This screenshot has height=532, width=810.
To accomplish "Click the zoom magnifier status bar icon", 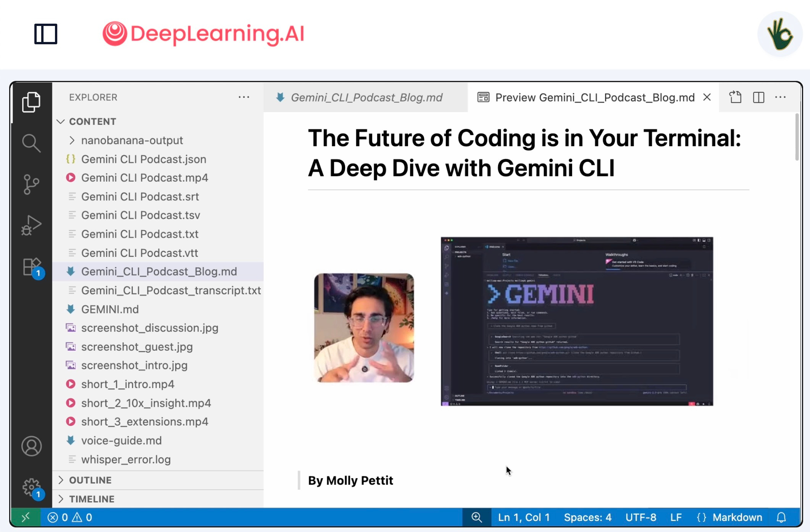I will 476,517.
